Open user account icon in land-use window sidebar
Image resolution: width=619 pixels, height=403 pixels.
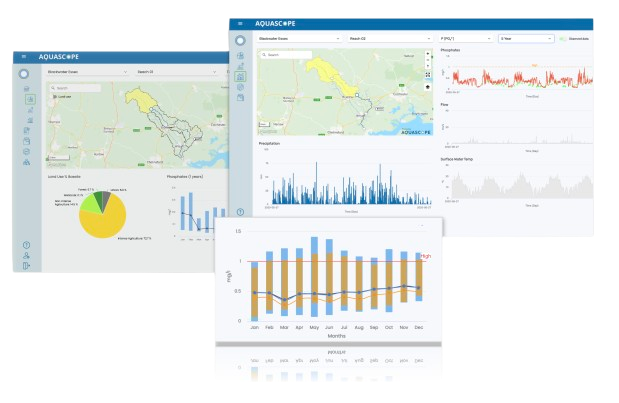(x=26, y=256)
